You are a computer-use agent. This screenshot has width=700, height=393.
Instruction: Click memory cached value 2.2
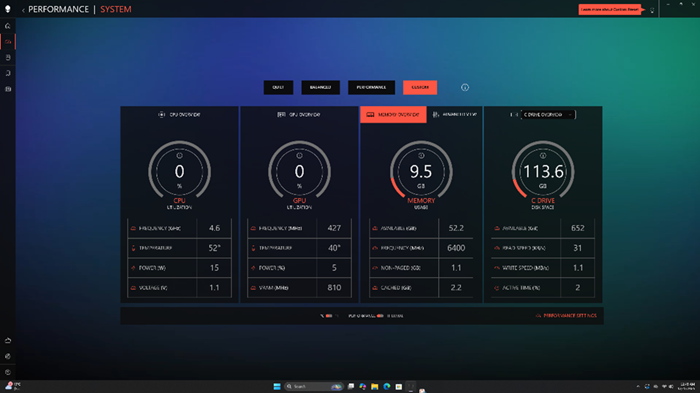point(456,288)
